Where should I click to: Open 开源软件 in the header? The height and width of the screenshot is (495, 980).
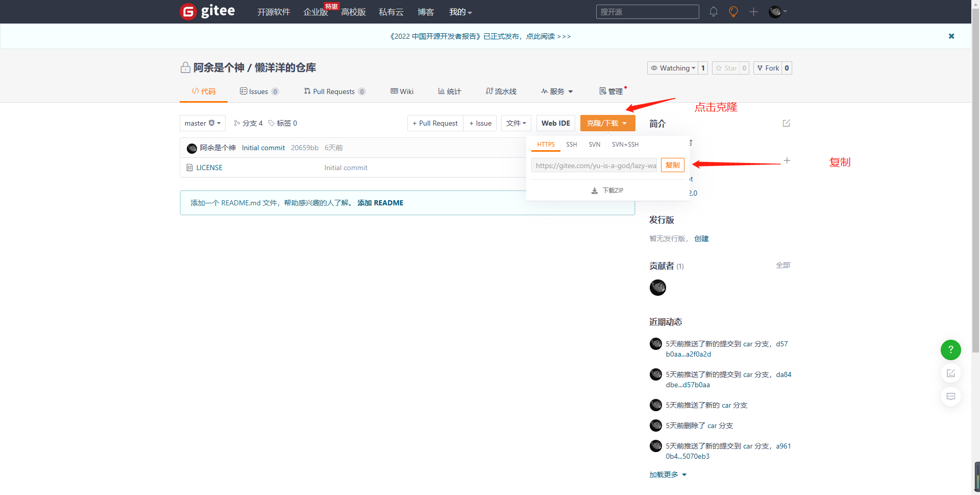pyautogui.click(x=274, y=12)
